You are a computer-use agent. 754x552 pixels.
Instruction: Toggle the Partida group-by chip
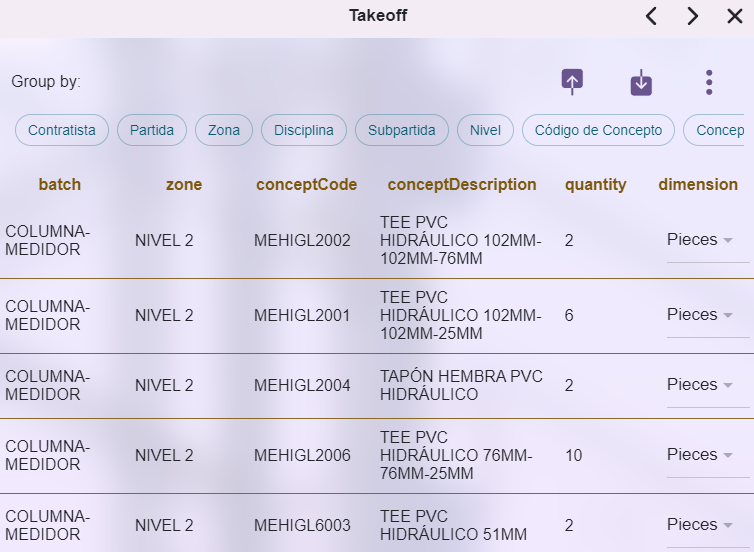(152, 130)
